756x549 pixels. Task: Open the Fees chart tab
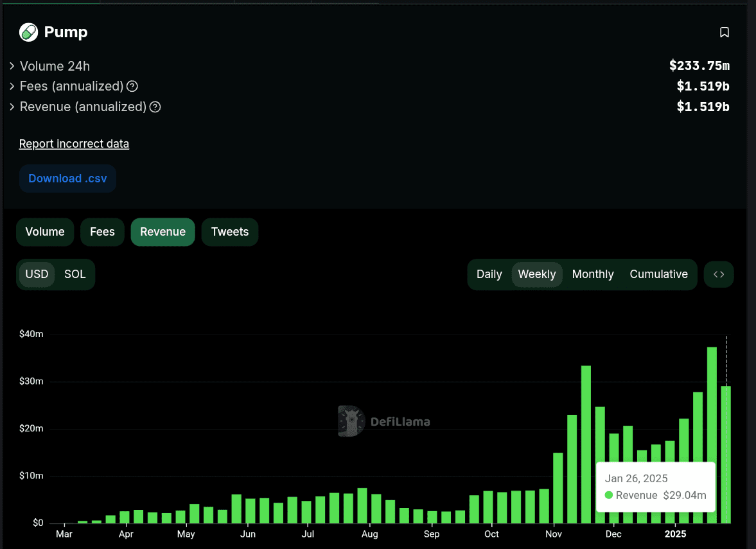102,232
